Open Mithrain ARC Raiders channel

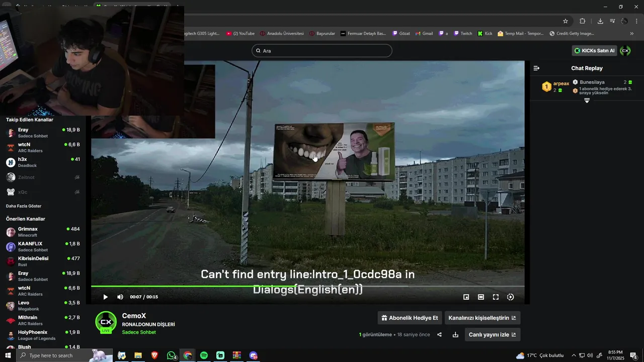tap(43, 320)
